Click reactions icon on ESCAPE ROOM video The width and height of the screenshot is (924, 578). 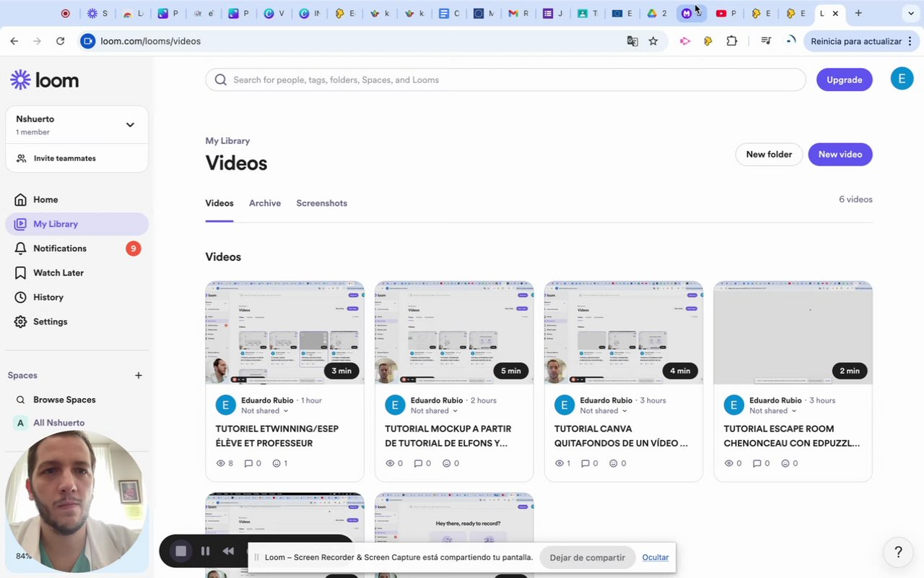tap(785, 464)
